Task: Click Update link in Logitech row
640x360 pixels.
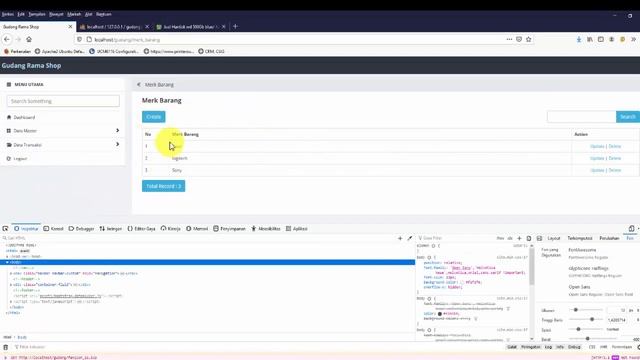Action: 597,158
